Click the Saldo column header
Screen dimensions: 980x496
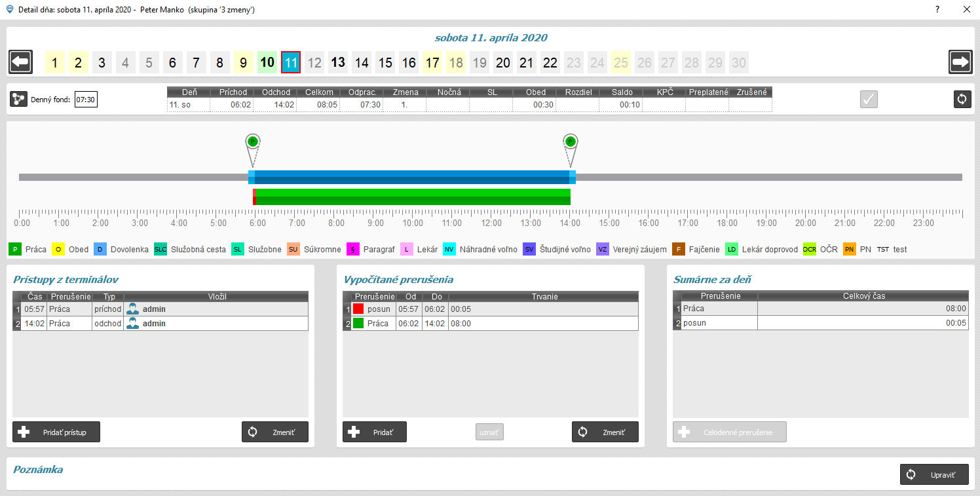621,92
